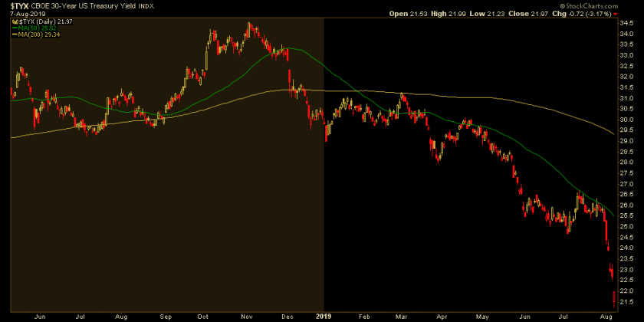Image resolution: width=644 pixels, height=322 pixels.
Task: Click the $TYX ticker symbol title
Action: coord(20,6)
